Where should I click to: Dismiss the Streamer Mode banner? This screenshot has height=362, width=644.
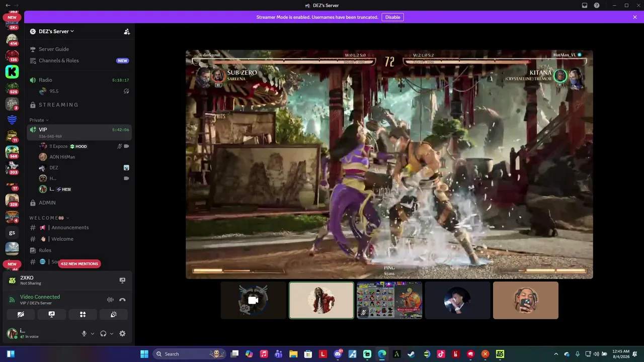(x=635, y=17)
